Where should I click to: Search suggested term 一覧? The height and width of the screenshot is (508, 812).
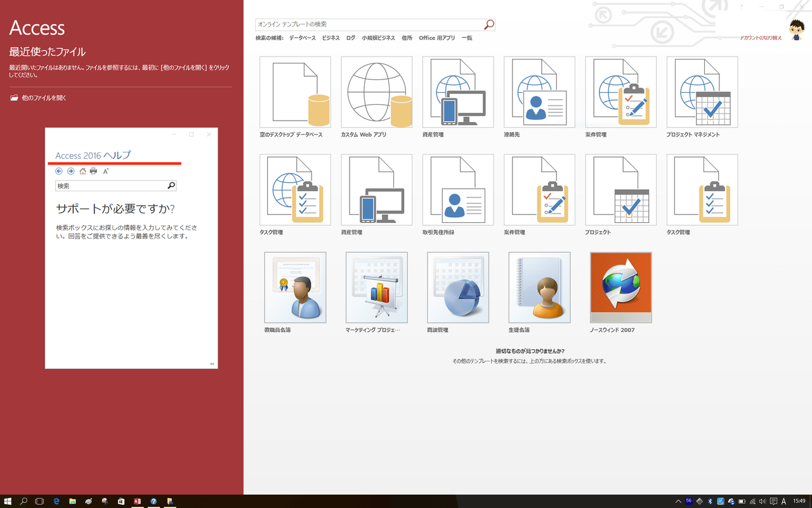467,38
